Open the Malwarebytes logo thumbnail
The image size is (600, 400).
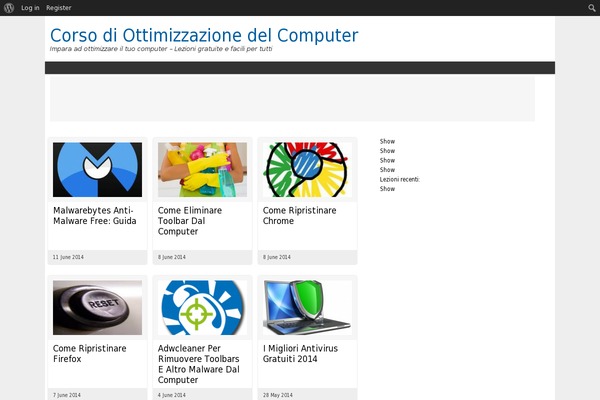pyautogui.click(x=97, y=170)
